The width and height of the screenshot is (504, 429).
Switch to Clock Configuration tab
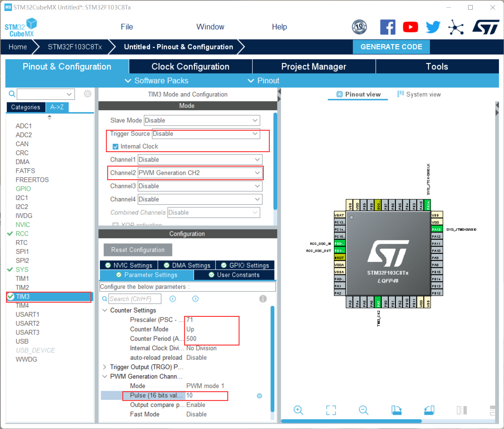coord(190,66)
